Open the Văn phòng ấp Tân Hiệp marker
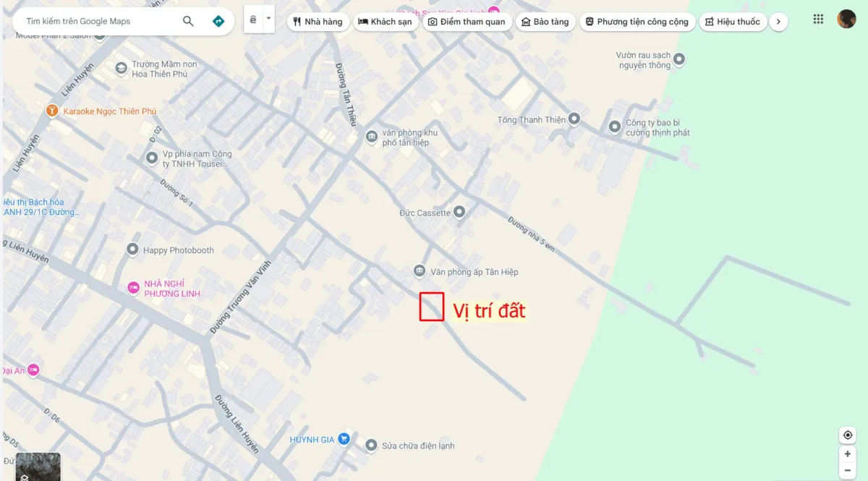The height and width of the screenshot is (481, 868). pos(419,271)
